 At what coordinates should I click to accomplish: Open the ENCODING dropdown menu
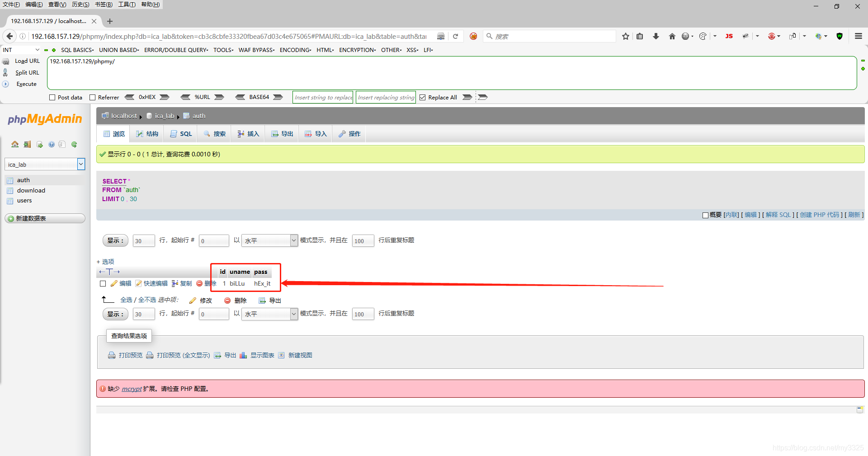tap(296, 50)
